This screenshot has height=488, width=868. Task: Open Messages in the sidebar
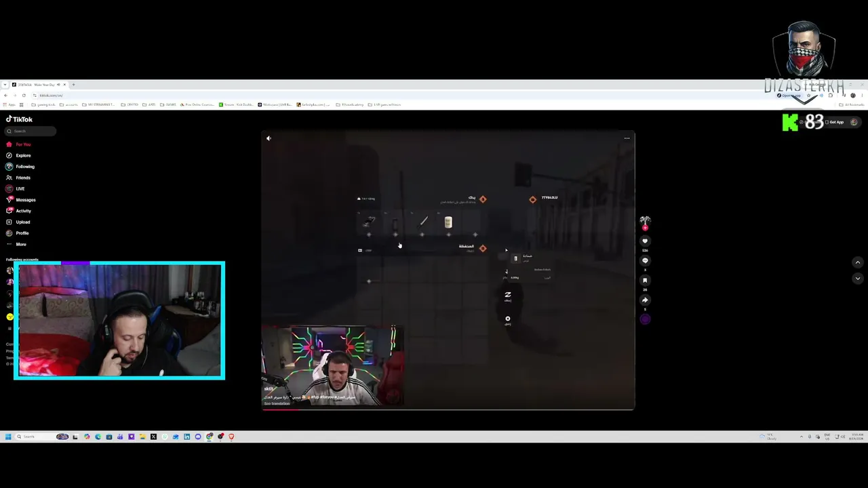21,200
